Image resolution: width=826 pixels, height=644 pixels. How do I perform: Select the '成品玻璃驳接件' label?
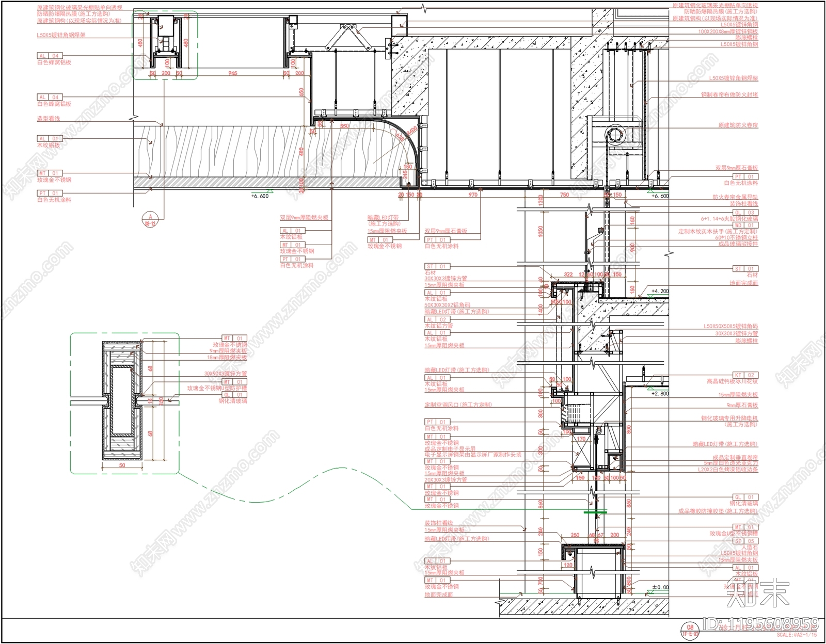coord(738,244)
